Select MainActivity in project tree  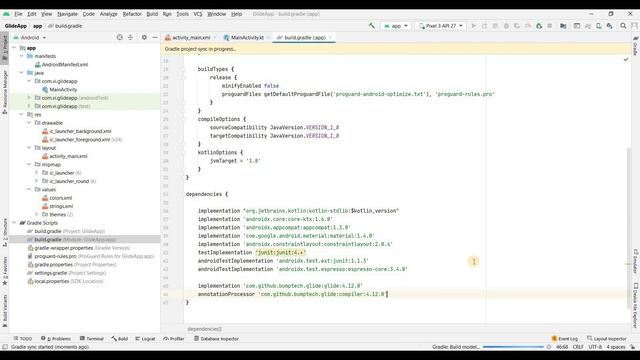coord(63,89)
